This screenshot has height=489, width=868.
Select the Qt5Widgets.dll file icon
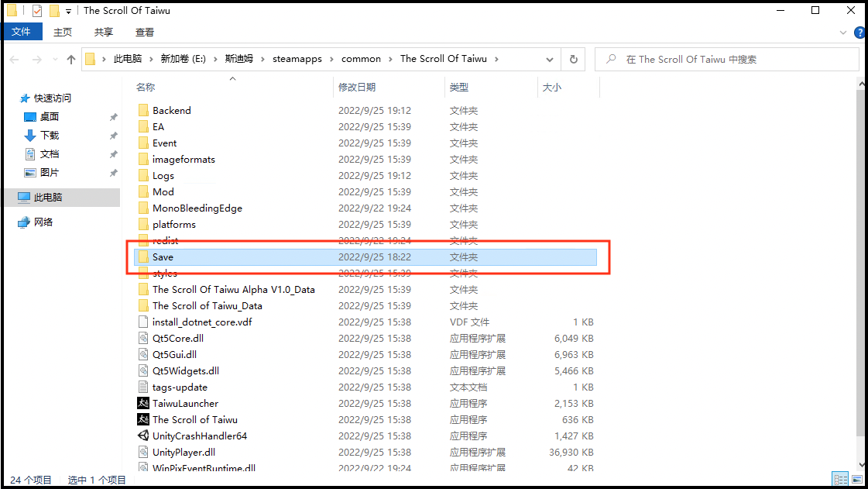(143, 371)
